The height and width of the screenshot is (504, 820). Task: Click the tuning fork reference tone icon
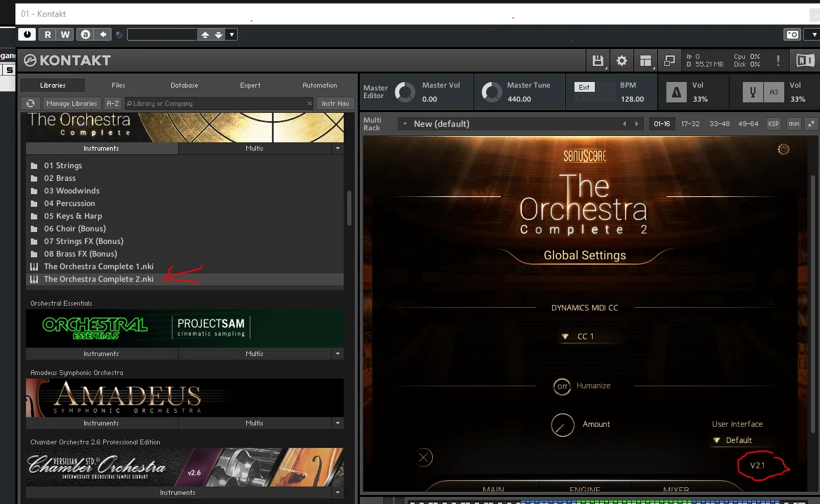point(753,93)
